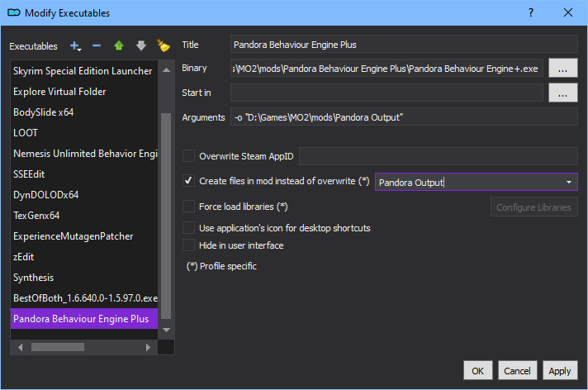Select Synthesis executable
The width and height of the screenshot is (588, 390).
click(x=84, y=278)
